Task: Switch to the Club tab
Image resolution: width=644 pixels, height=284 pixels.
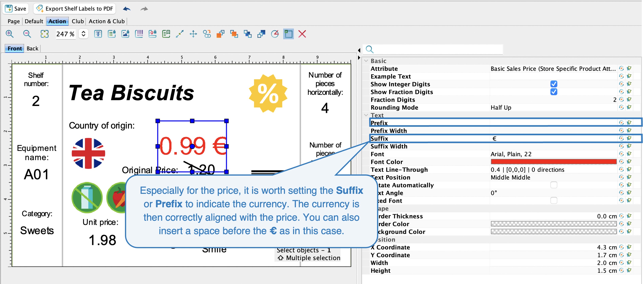Action: pos(78,21)
